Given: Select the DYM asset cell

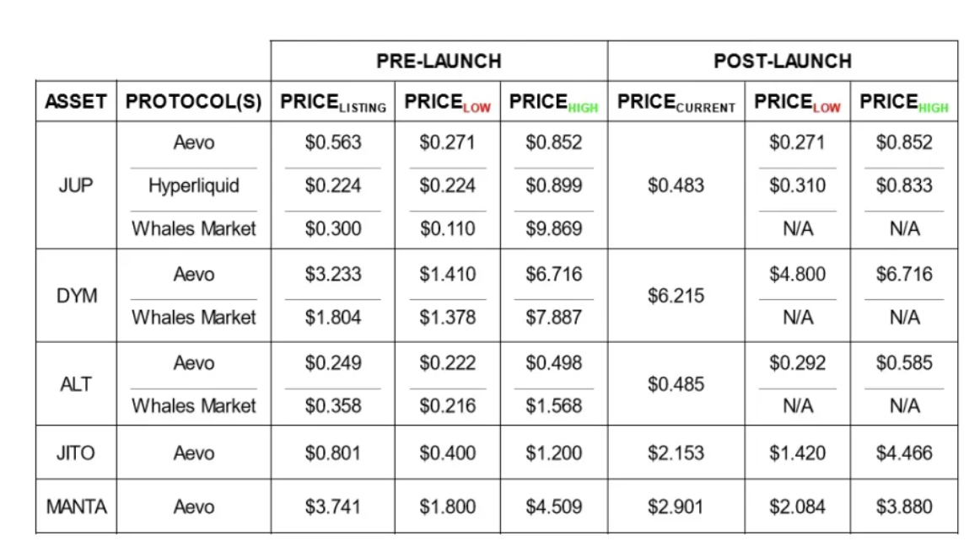Looking at the screenshot, I should (76, 296).
